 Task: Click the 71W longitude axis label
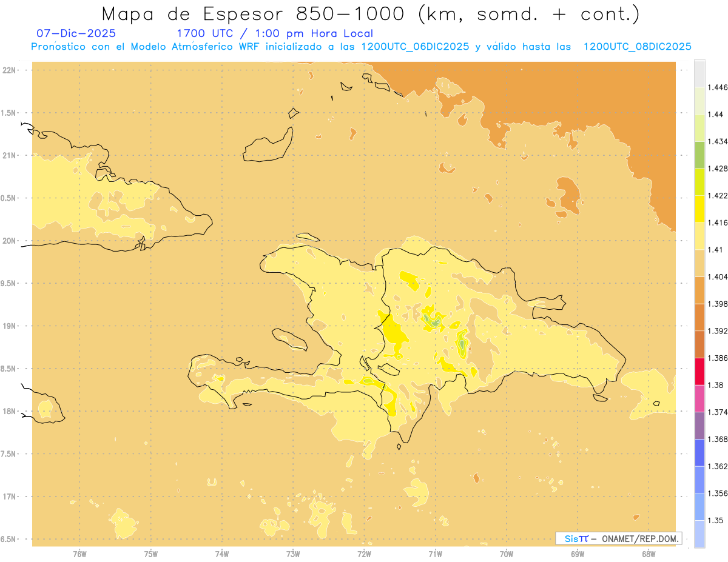(x=435, y=554)
